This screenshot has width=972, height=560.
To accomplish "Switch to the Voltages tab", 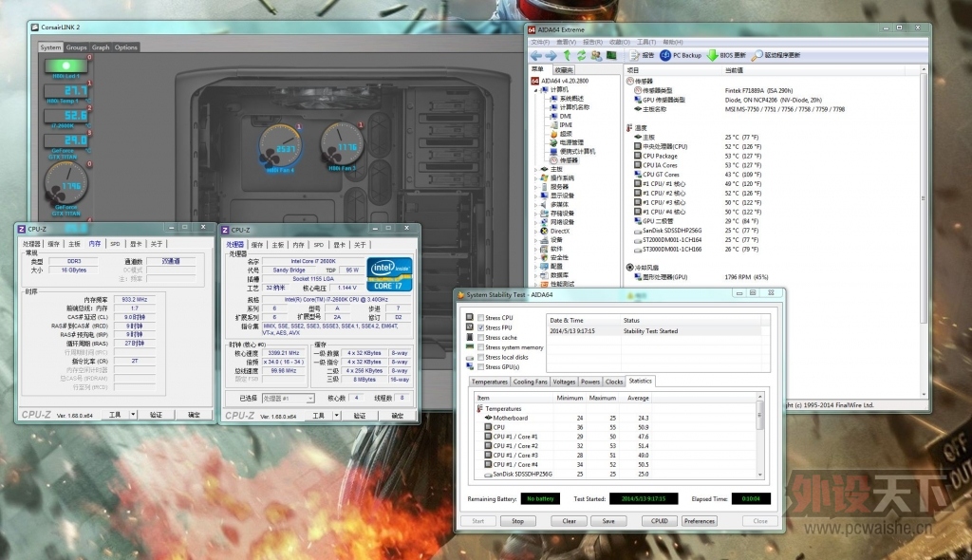I will pos(564,382).
